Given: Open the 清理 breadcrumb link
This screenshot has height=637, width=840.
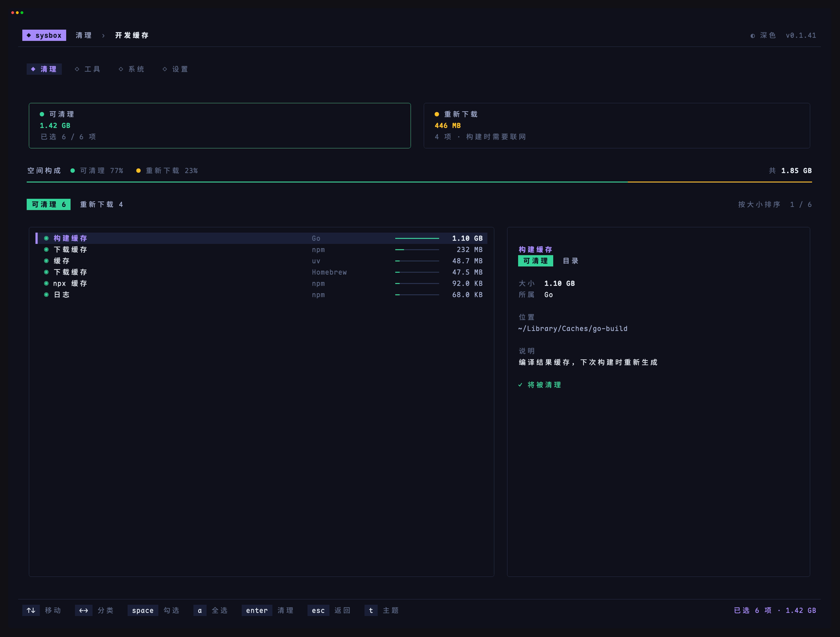Looking at the screenshot, I should [84, 35].
